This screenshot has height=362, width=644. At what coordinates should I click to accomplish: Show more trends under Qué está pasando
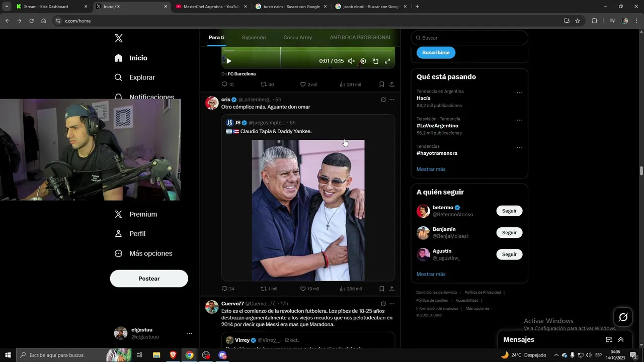[x=431, y=169]
